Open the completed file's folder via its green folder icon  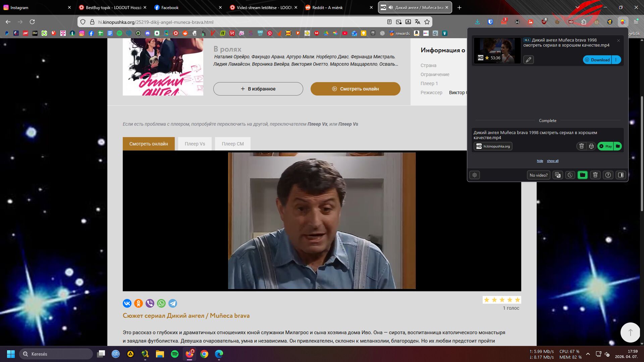coord(618,146)
